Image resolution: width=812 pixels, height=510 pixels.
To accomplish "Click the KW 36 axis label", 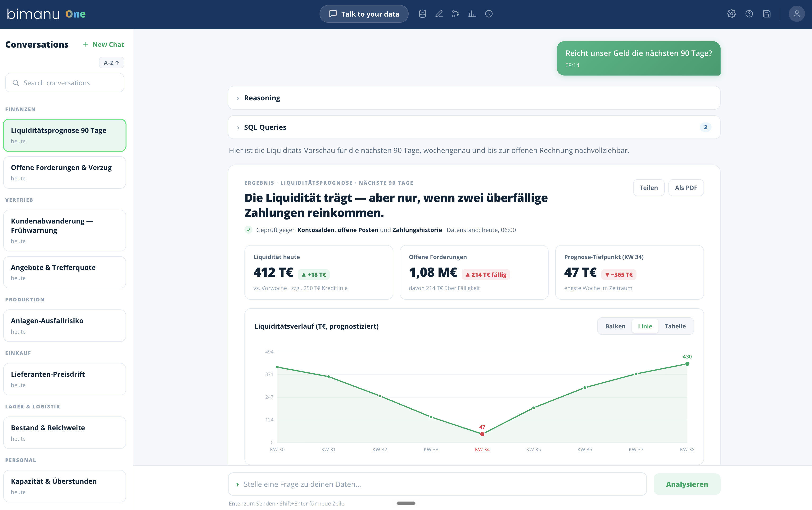I will point(585,450).
